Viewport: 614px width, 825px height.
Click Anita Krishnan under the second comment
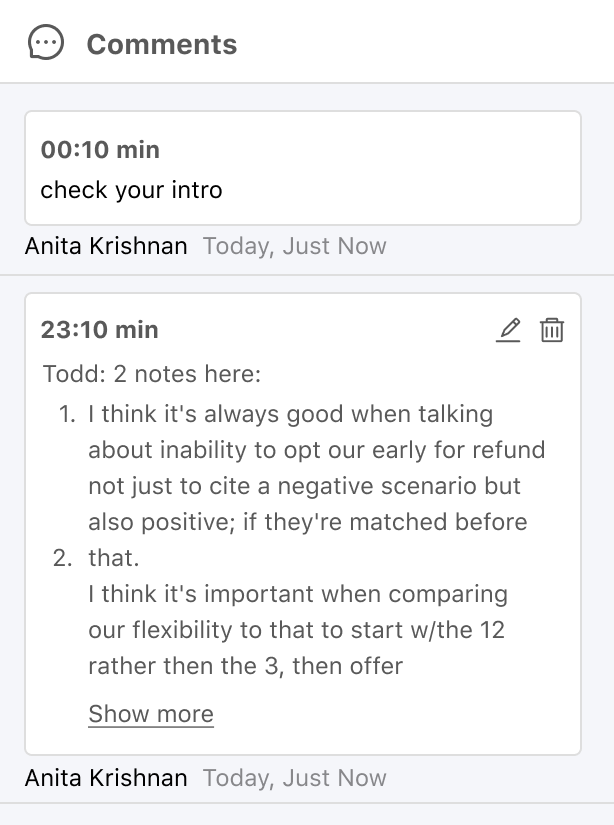[x=106, y=778]
